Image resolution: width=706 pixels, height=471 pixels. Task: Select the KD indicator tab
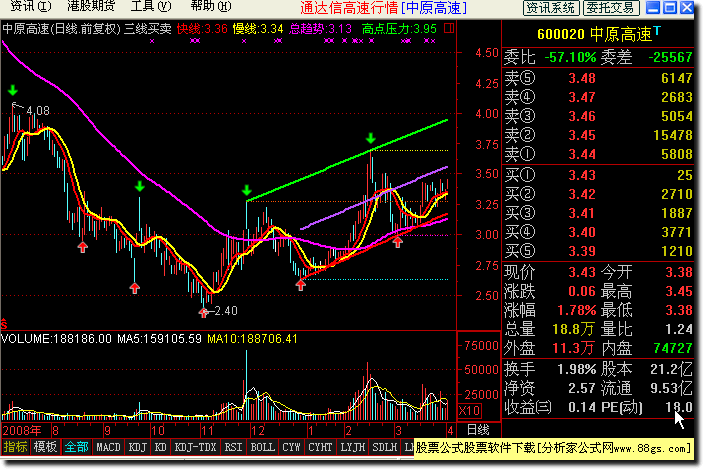coord(160,447)
